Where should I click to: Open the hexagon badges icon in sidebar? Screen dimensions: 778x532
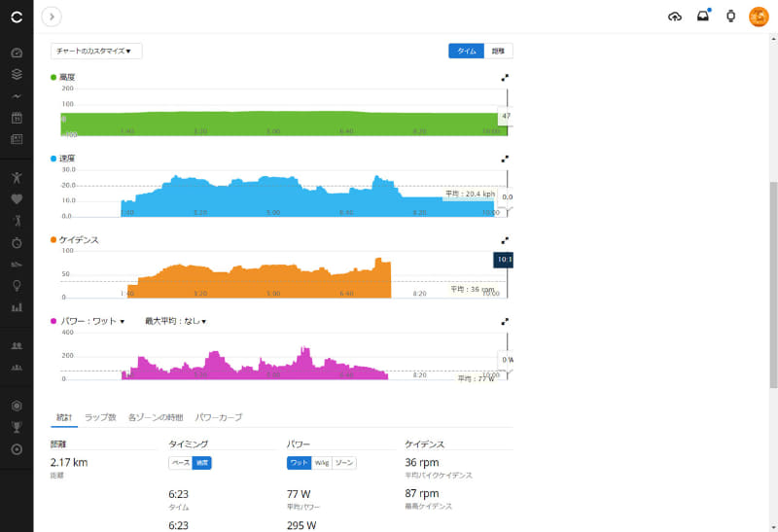click(x=17, y=406)
